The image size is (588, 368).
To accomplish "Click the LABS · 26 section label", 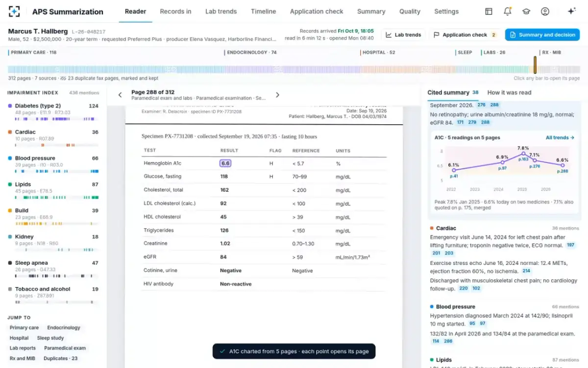I will point(494,53).
